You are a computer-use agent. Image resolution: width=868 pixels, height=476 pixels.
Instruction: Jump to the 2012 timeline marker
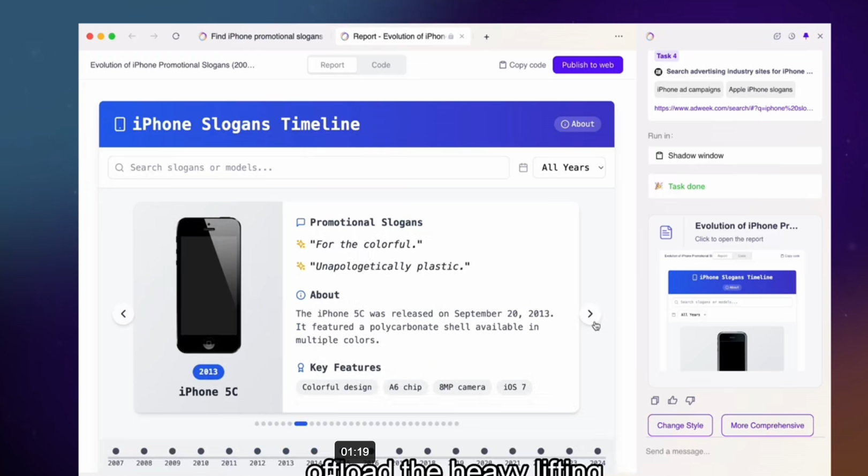point(258,451)
